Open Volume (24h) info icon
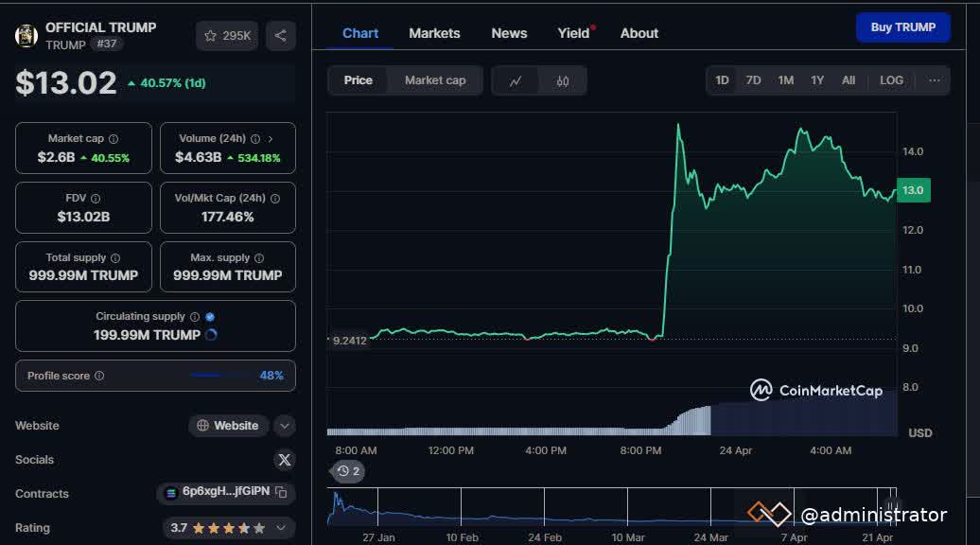 tap(255, 139)
